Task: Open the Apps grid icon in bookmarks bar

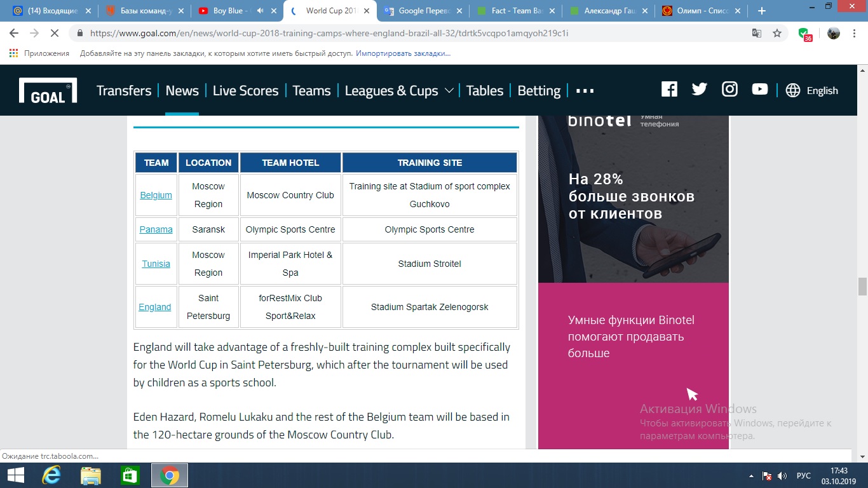Action: (x=14, y=53)
